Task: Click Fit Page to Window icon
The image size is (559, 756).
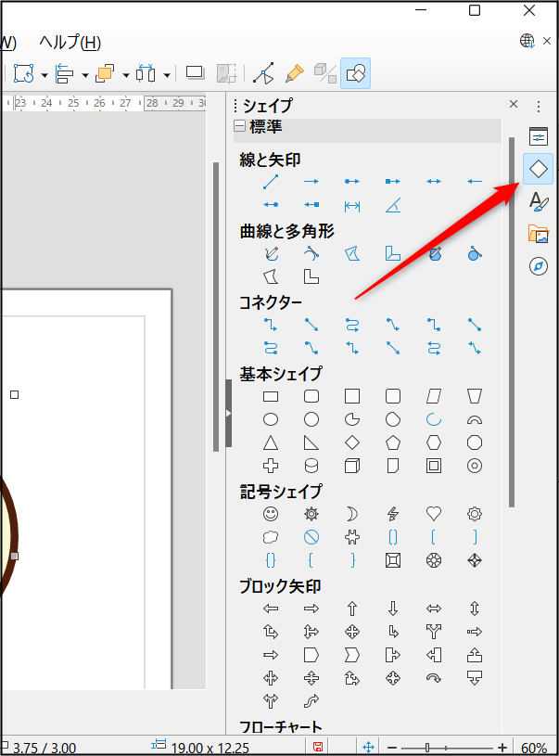Action: [368, 747]
